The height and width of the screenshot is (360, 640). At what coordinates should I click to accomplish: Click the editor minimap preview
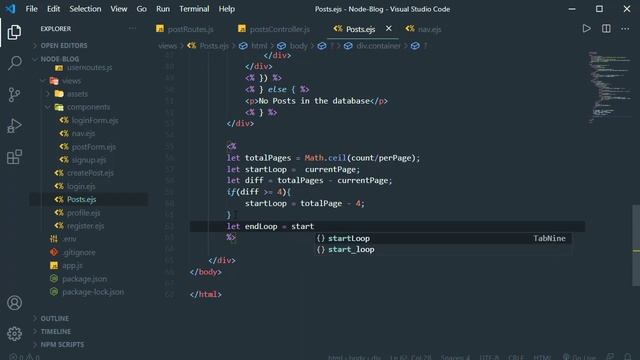pos(609,87)
